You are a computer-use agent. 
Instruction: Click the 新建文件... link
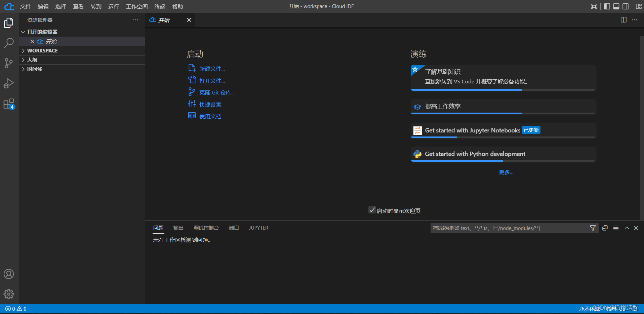click(x=212, y=69)
